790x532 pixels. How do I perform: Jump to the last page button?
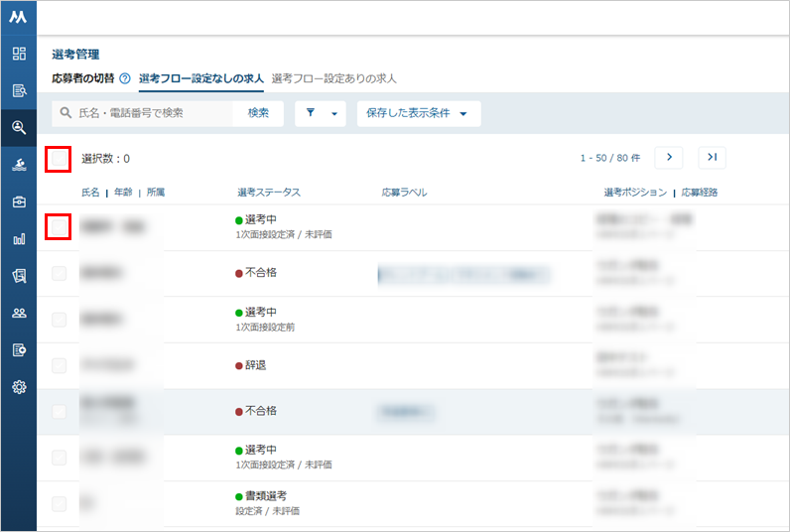pos(712,158)
